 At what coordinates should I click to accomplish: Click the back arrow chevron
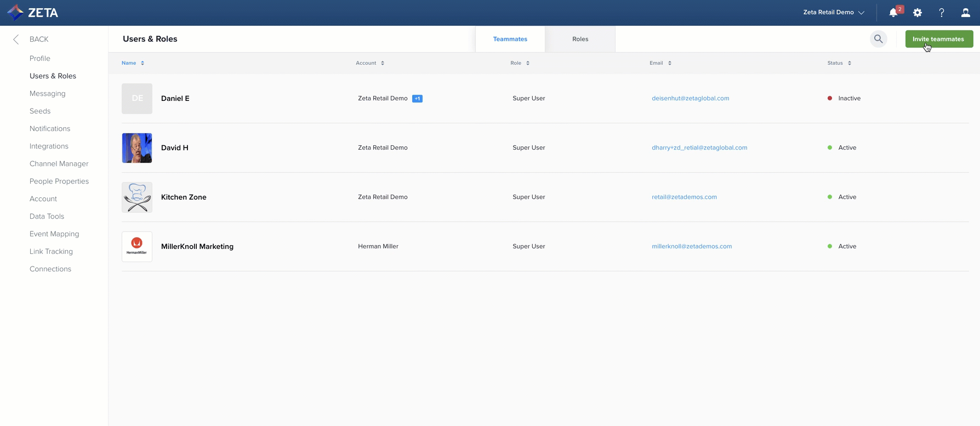(x=16, y=39)
